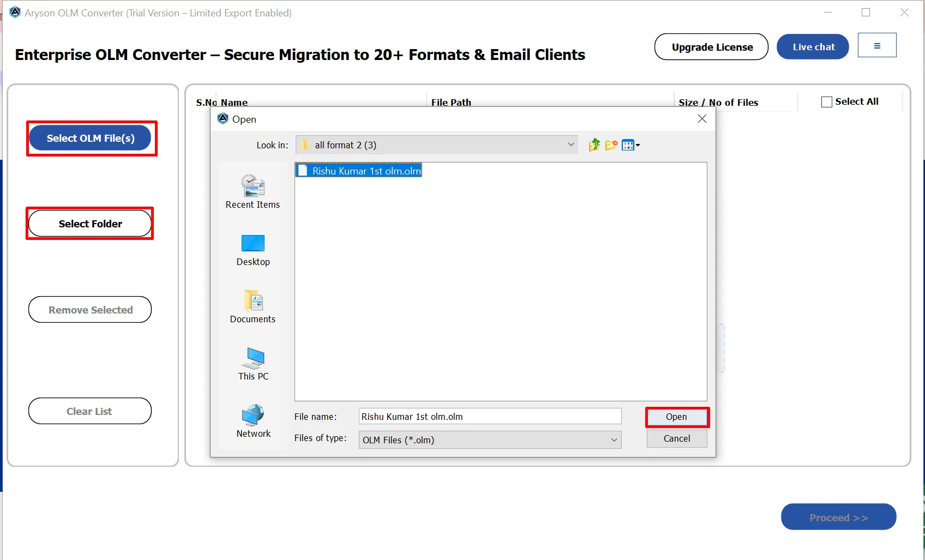Enable the Select All checkbox
The image size is (925, 560).
[x=826, y=101]
